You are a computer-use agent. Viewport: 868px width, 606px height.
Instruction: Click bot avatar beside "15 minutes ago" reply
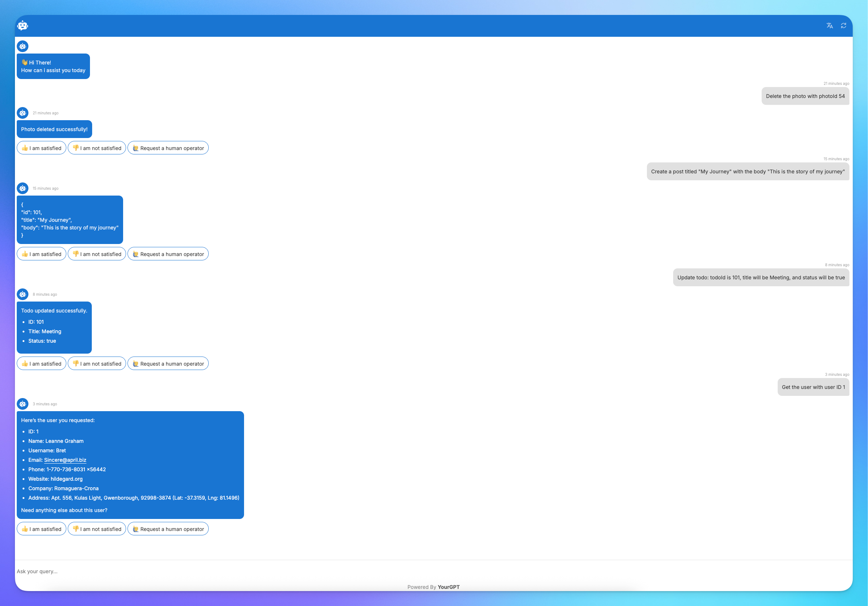tap(23, 188)
